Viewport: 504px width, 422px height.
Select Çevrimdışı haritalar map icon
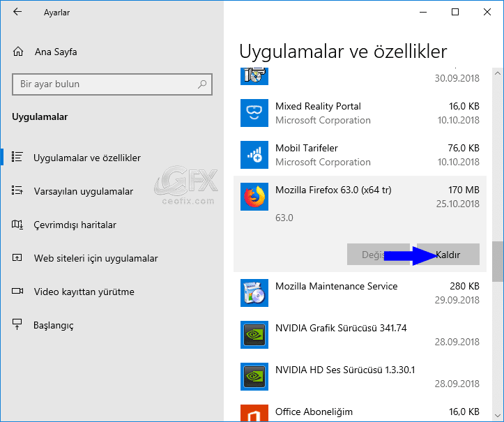point(17,224)
